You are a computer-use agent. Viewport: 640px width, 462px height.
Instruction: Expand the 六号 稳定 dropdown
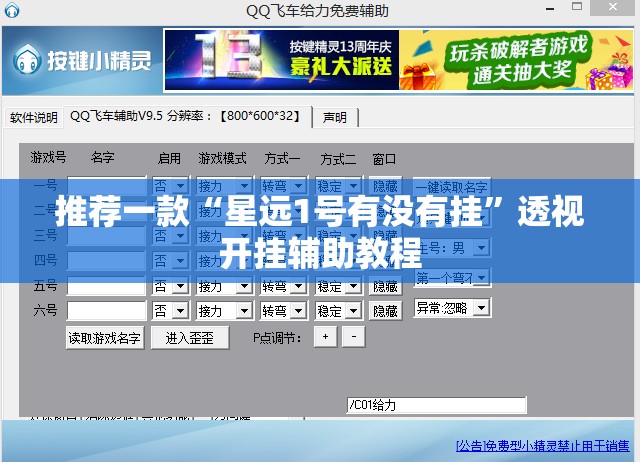pos(339,311)
